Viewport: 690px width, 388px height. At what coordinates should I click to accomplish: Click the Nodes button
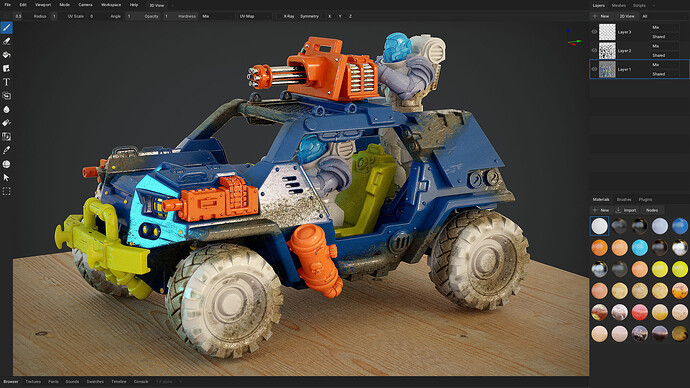(x=652, y=210)
